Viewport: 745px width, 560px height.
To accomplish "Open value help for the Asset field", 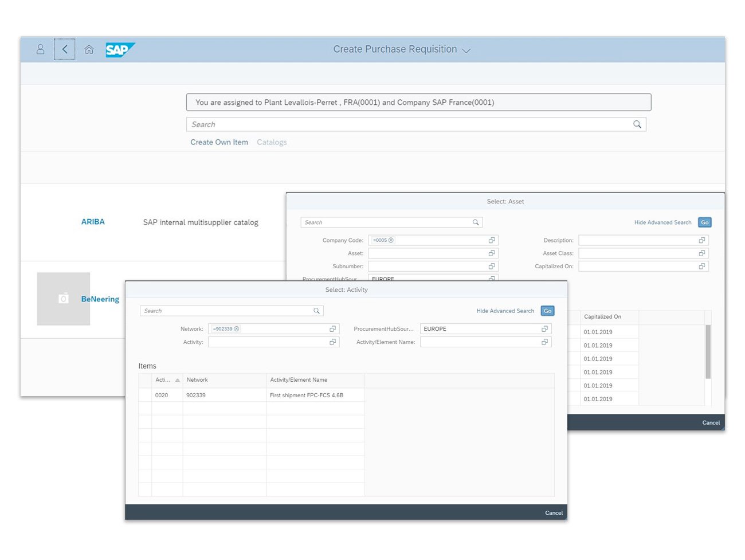I will (x=491, y=253).
